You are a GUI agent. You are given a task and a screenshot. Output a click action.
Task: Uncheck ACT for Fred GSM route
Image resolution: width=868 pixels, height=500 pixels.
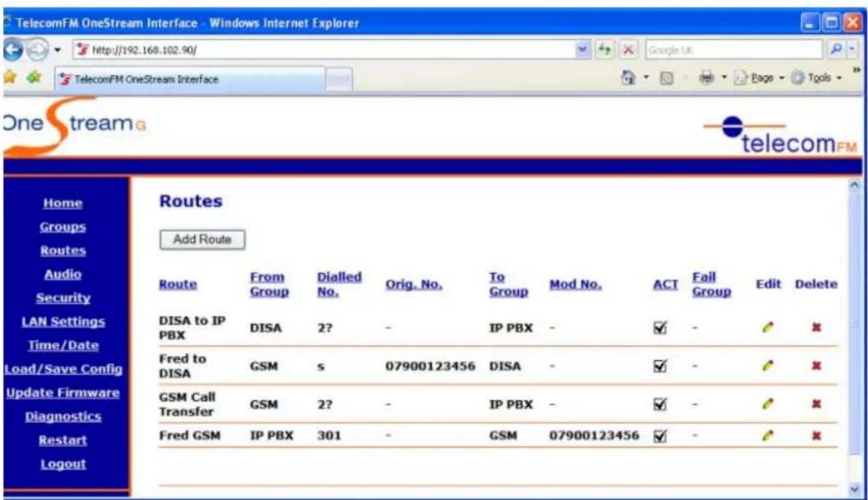click(660, 436)
